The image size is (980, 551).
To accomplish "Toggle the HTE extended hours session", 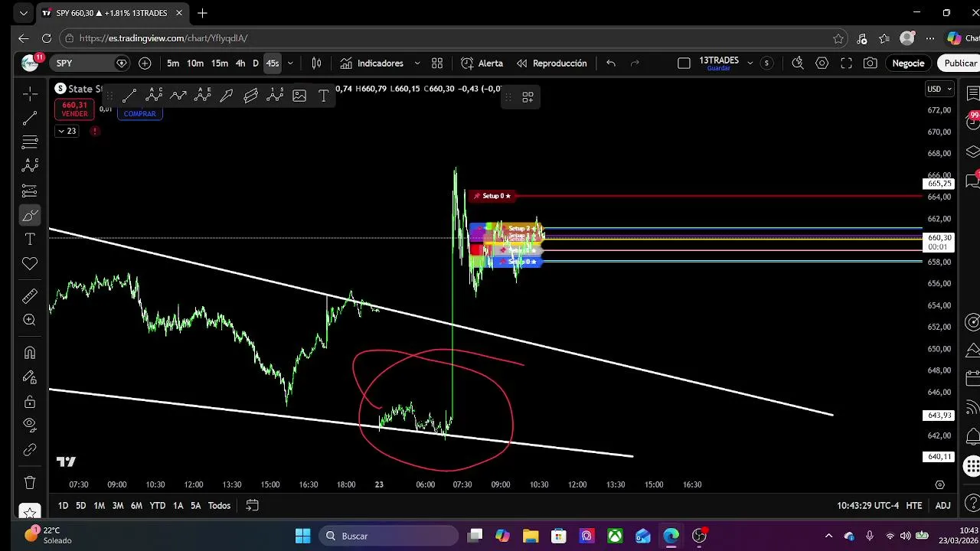I will pos(914,506).
